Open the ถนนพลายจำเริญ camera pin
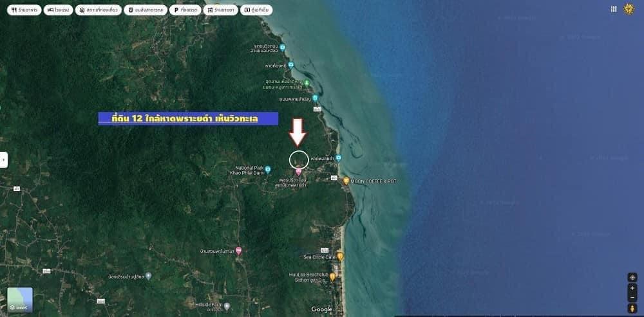 pyautogui.click(x=315, y=98)
